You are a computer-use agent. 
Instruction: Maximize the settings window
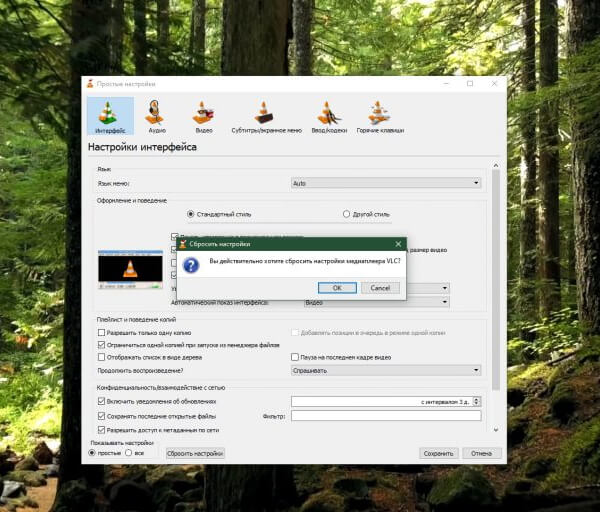tap(470, 84)
